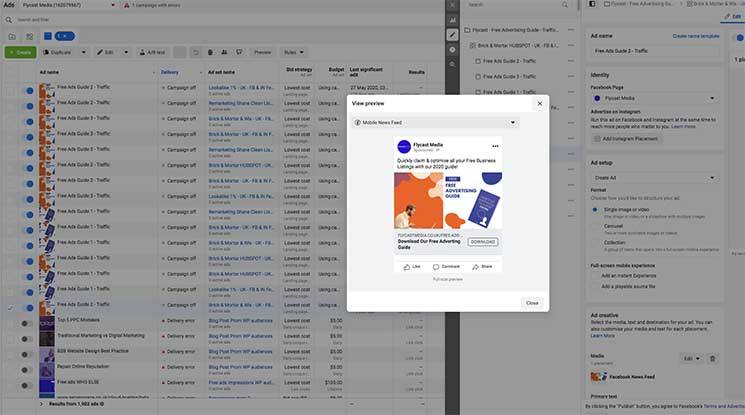The height and width of the screenshot is (415, 745).
Task: Click the history clock icon on side rail
Action: [452, 49]
